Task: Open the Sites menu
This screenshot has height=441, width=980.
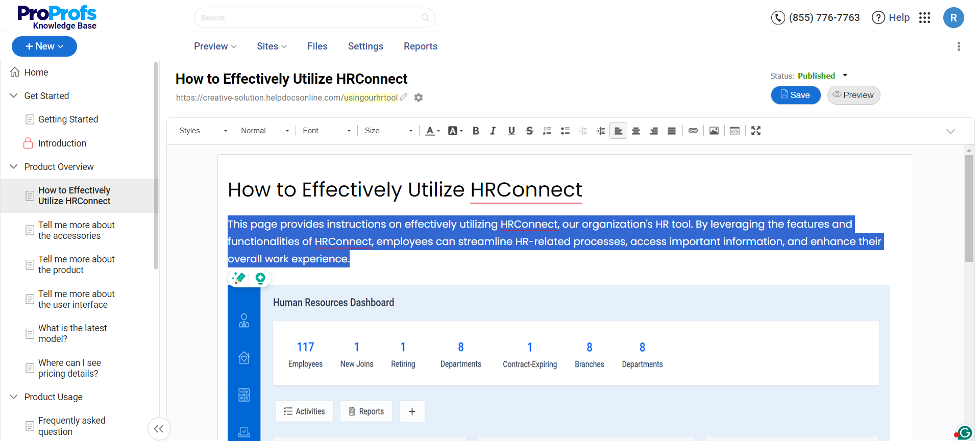Action: coord(272,46)
